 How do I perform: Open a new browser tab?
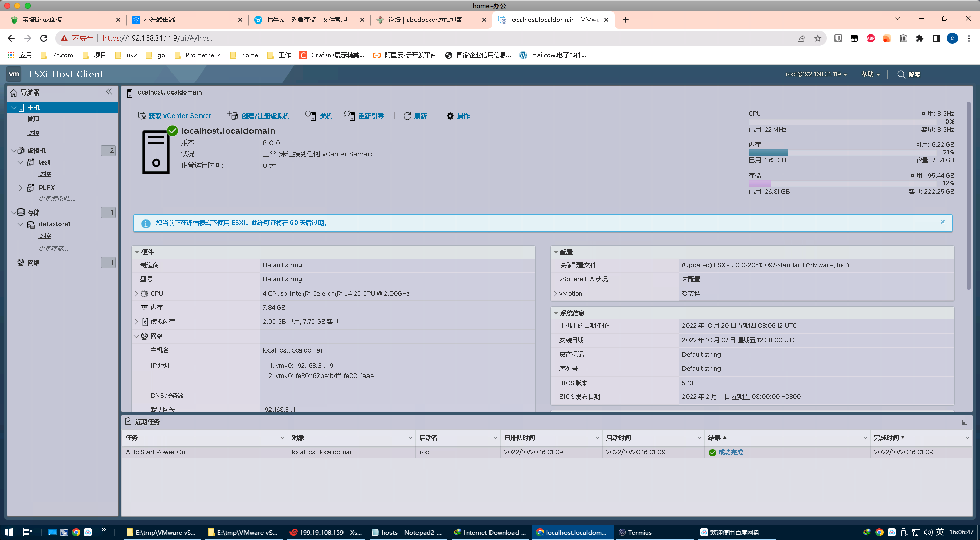pyautogui.click(x=626, y=20)
